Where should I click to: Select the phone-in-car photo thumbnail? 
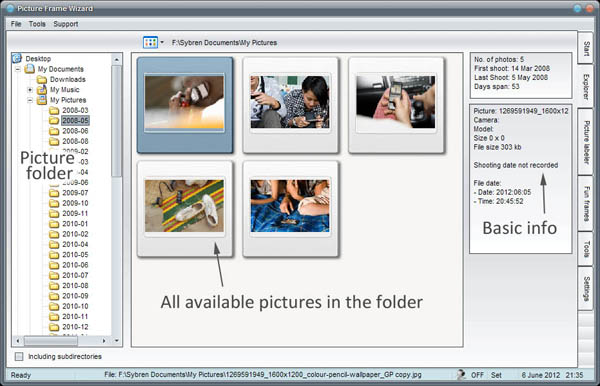[396, 105]
